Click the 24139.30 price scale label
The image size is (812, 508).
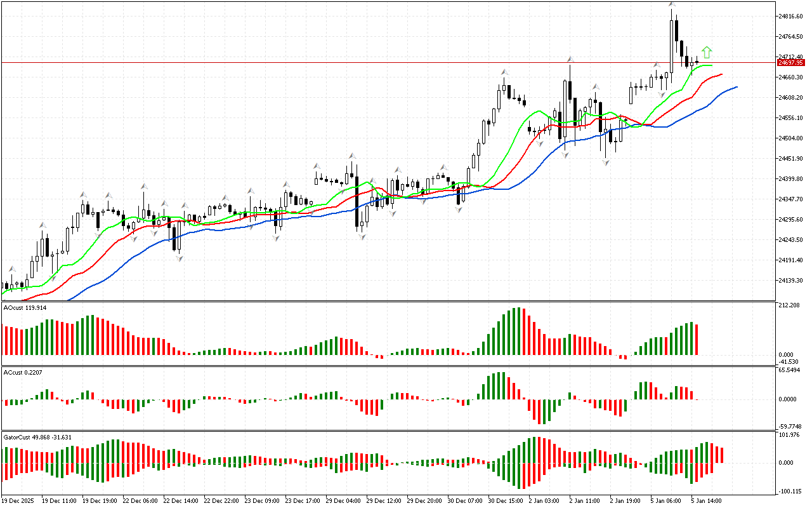(790, 280)
